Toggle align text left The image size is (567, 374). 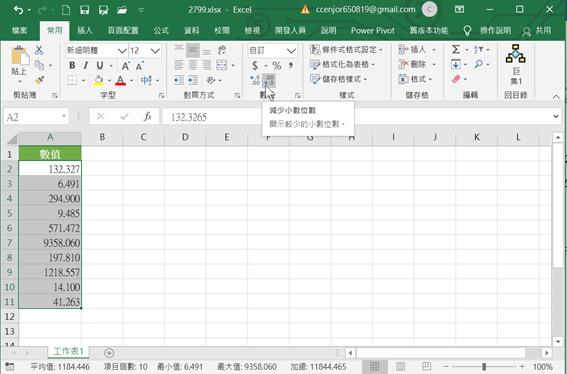point(179,65)
